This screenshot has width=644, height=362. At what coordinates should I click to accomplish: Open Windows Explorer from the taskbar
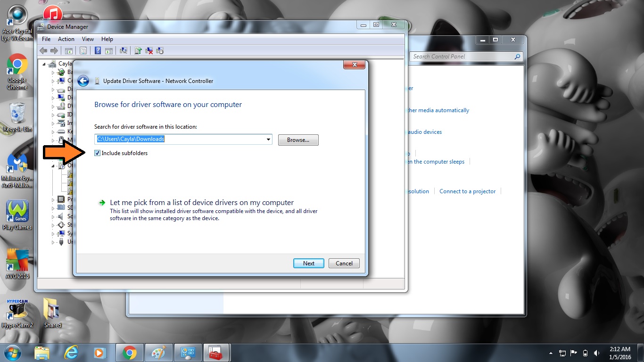point(42,353)
